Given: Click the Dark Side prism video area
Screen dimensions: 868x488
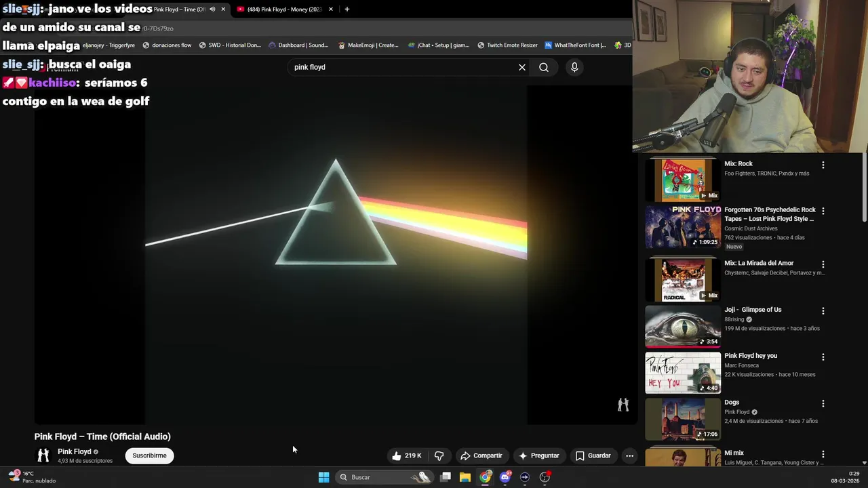Looking at the screenshot, I should point(336,254).
